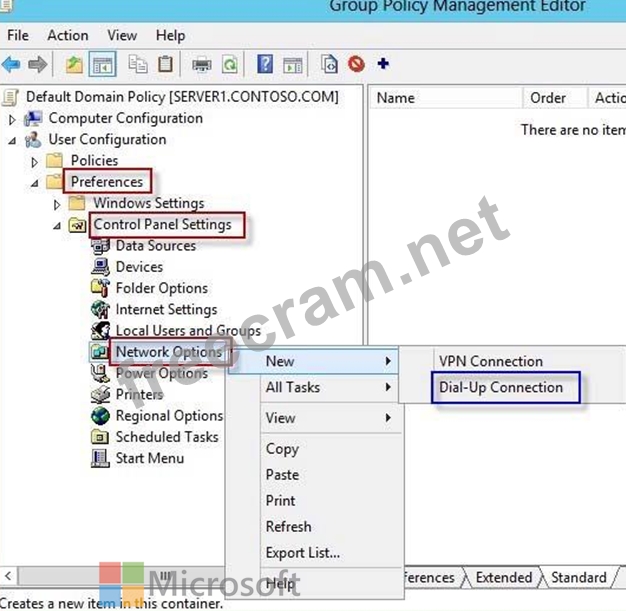Click the tree pane scroll left arrow

click(8, 576)
